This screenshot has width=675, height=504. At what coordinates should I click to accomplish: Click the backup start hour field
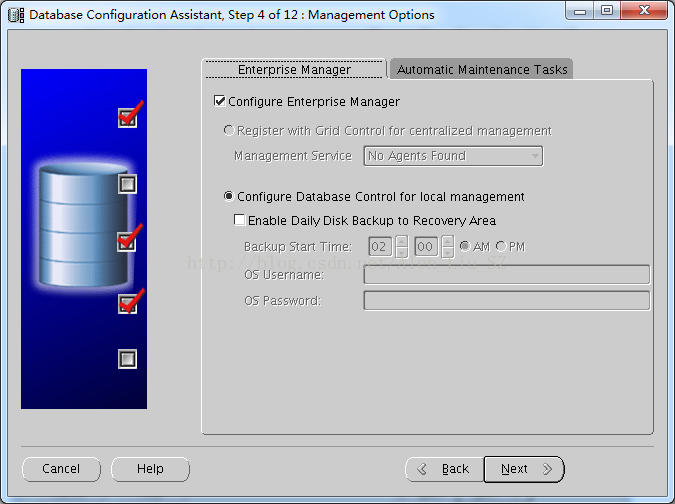point(380,247)
